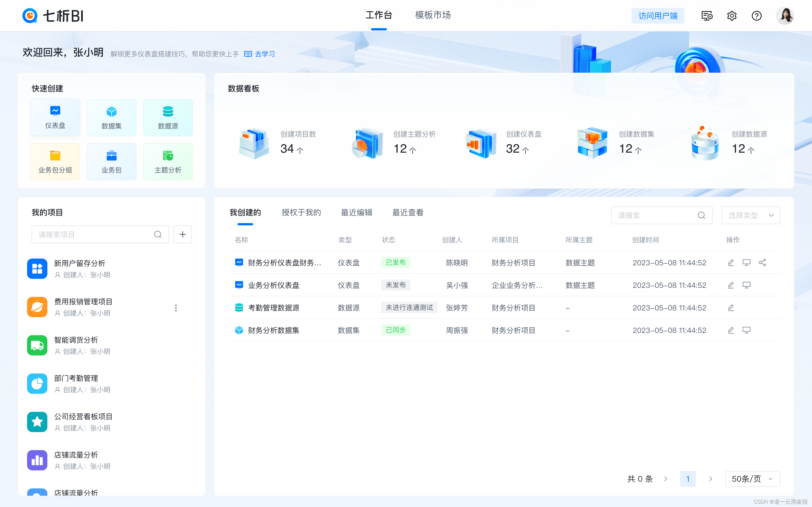Click edit pencil icon for 考勤管理数据源 row
Image resolution: width=812 pixels, height=507 pixels.
[x=731, y=308]
